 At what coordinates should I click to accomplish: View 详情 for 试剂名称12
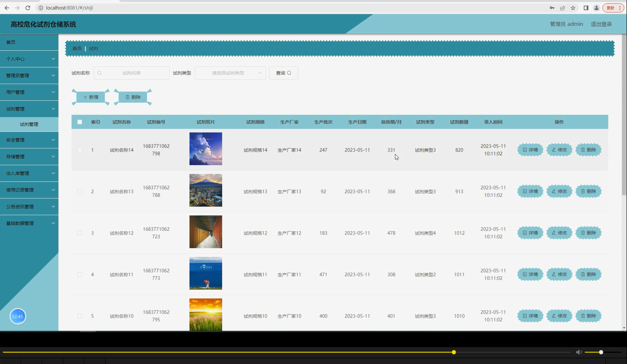[x=530, y=233]
